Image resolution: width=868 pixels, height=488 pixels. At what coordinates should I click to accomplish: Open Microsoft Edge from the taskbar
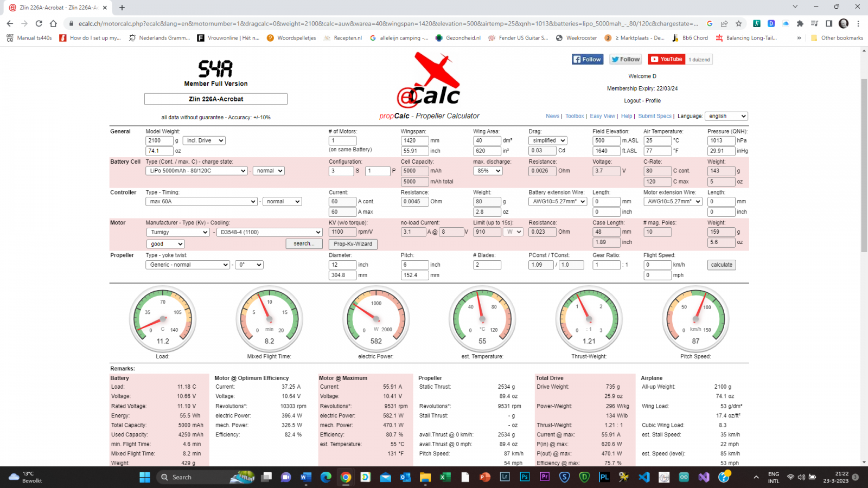point(325,477)
